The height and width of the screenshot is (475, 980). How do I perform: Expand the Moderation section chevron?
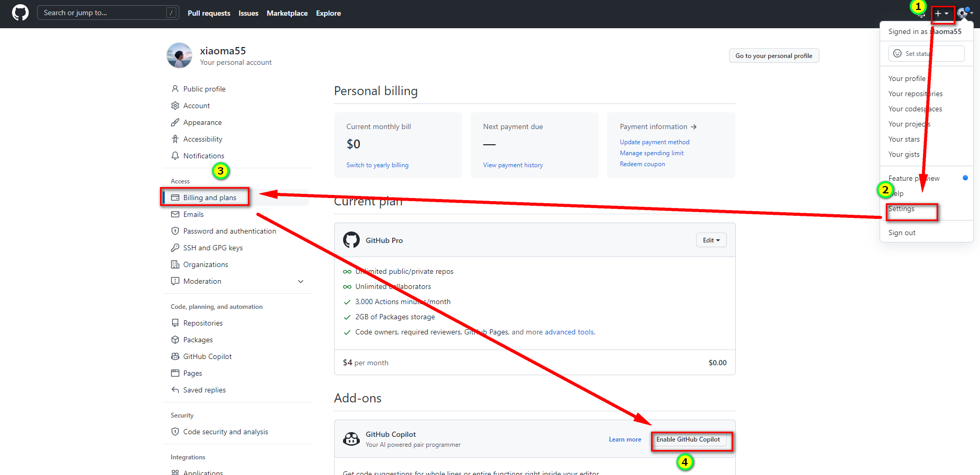coord(301,281)
